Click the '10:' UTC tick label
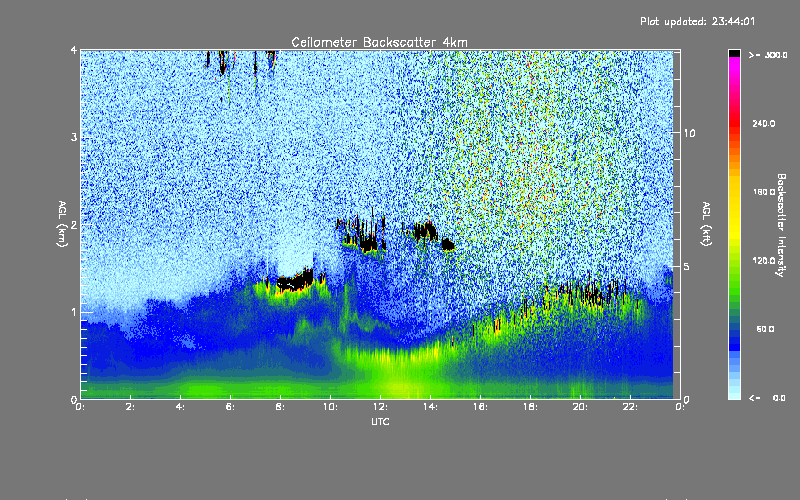 pos(330,407)
